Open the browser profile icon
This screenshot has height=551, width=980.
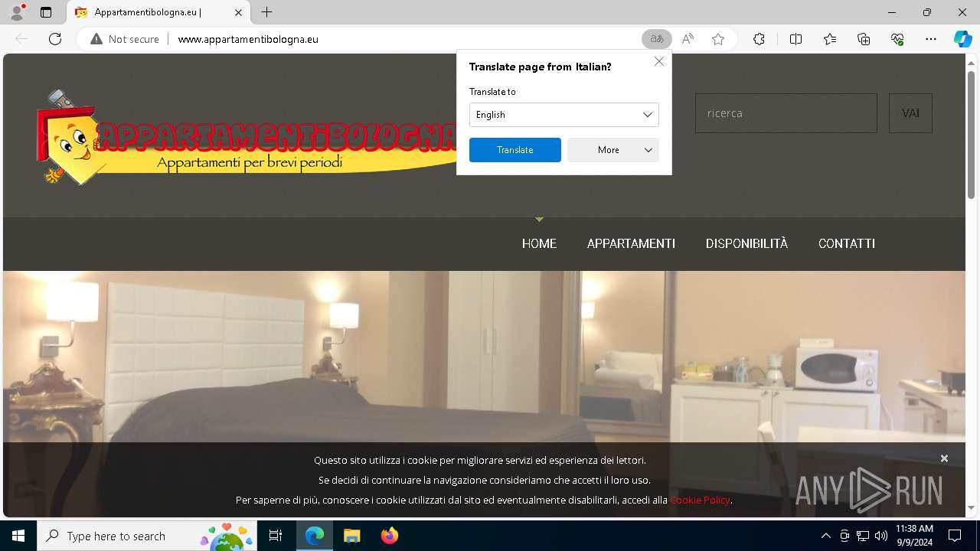coord(16,12)
